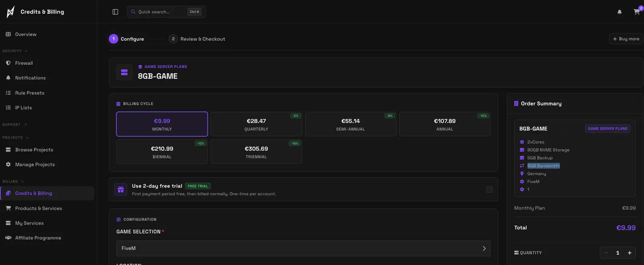Go to step 2 Review & Checkout

(x=197, y=39)
